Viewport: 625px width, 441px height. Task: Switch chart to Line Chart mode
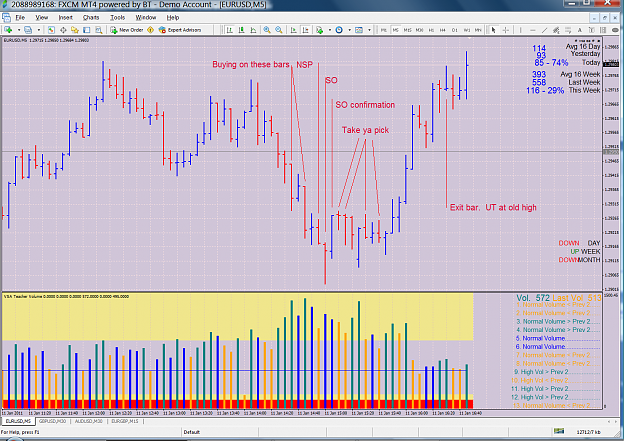[x=253, y=30]
